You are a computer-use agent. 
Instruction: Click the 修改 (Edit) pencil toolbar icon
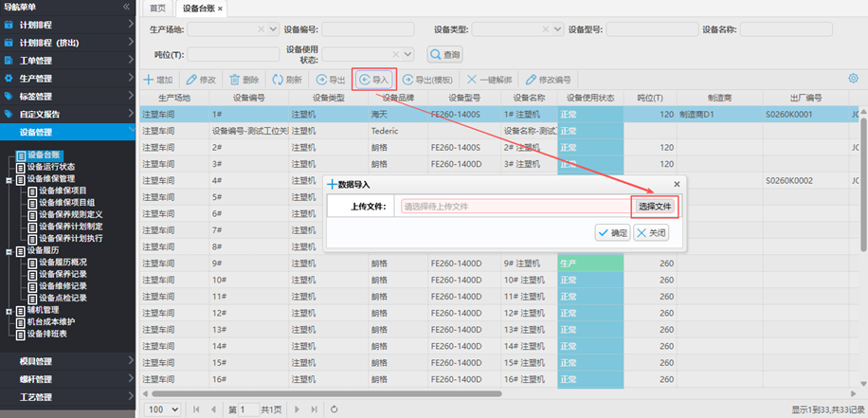192,80
